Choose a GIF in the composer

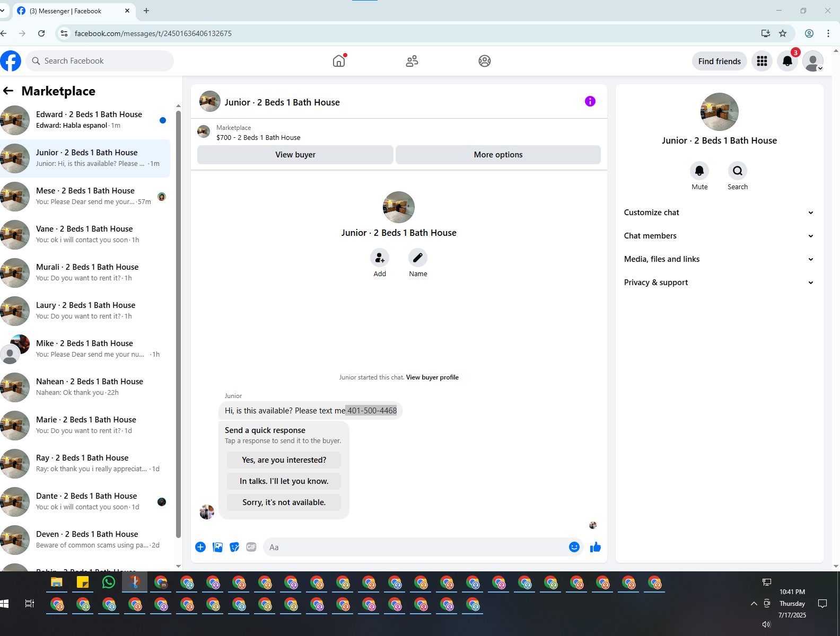coord(251,547)
